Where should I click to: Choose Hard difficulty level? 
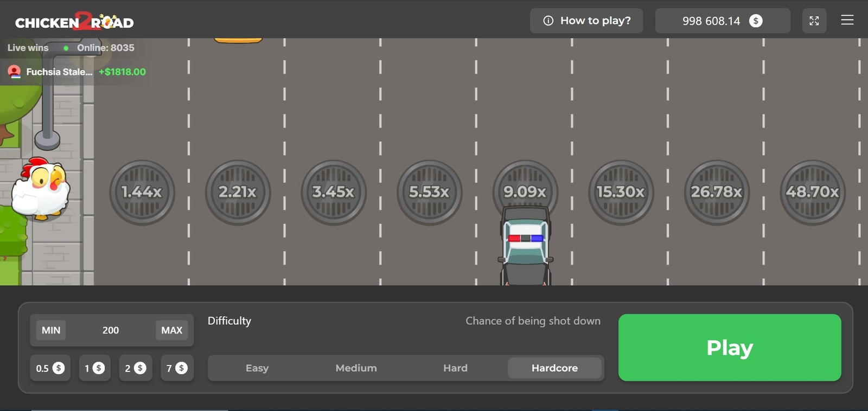[x=455, y=368]
